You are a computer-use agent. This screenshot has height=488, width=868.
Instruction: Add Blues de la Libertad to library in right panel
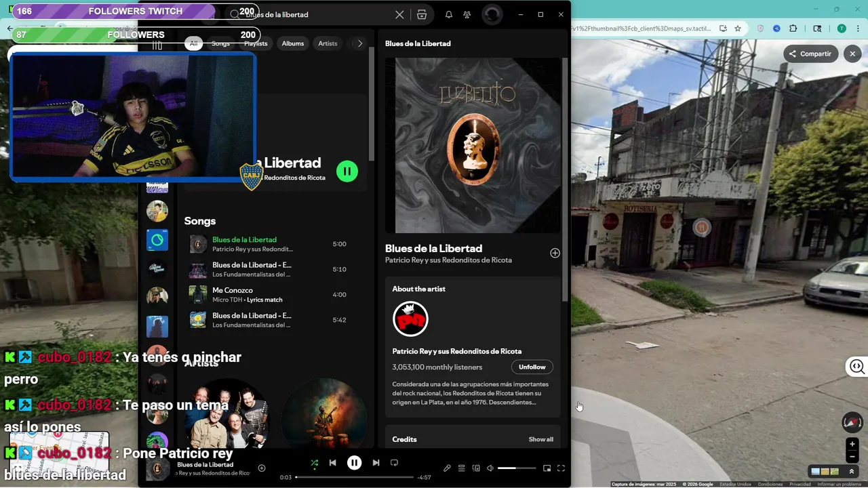click(x=555, y=253)
